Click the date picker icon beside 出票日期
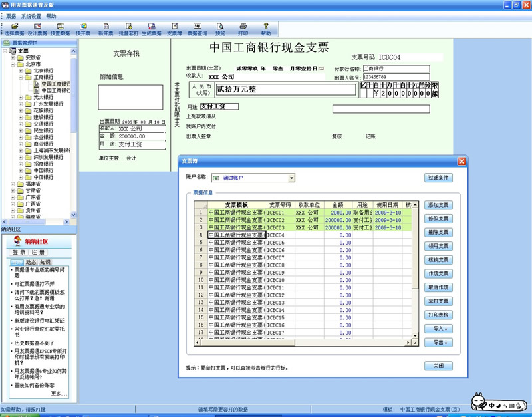Screen dimensions: 532x417 pyautogui.click(x=321, y=69)
